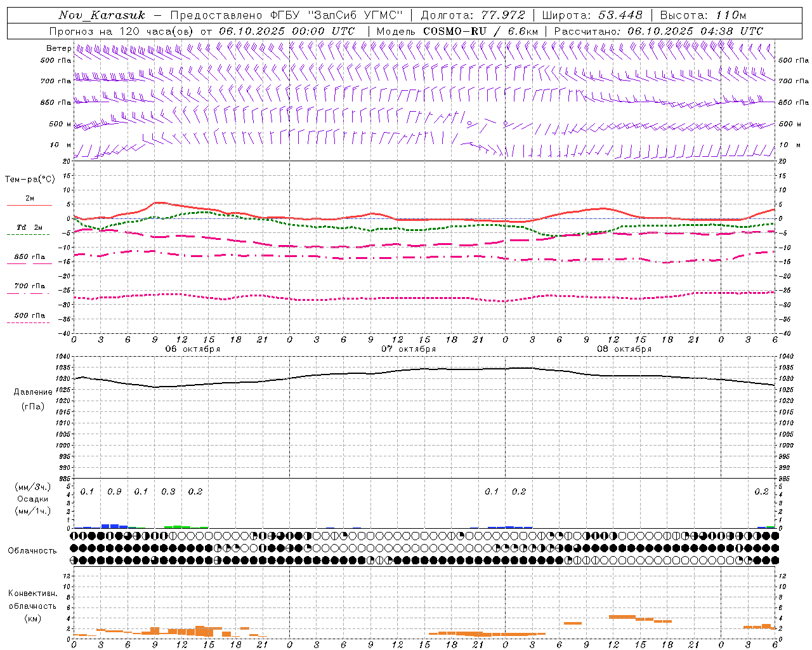Click the (мм/1ч.) unit label

pos(32,510)
